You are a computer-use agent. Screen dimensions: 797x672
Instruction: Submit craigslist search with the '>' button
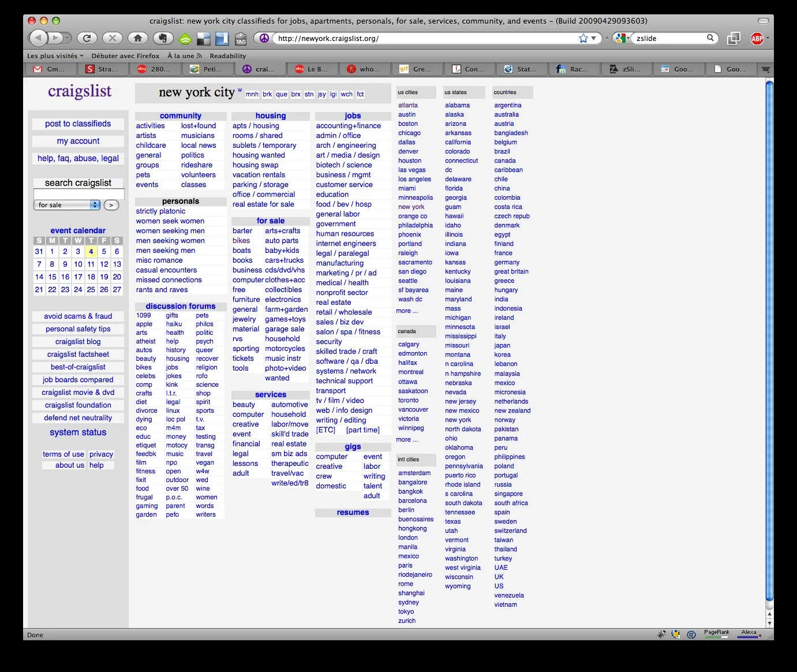click(111, 205)
